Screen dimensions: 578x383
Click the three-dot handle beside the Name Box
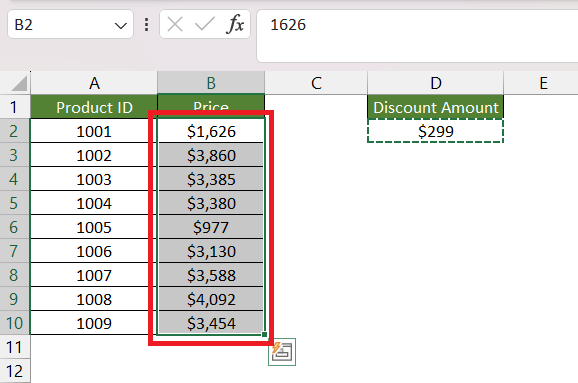[x=147, y=25]
